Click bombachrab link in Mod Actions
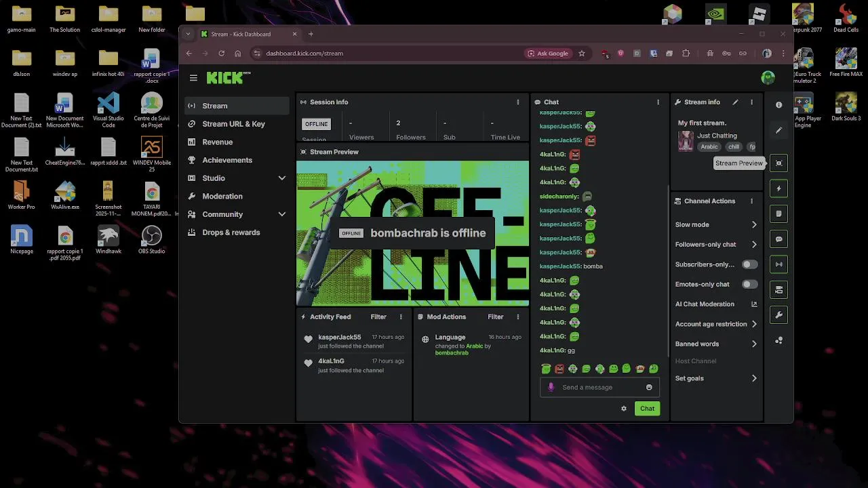Image resolution: width=868 pixels, height=488 pixels. point(452,353)
